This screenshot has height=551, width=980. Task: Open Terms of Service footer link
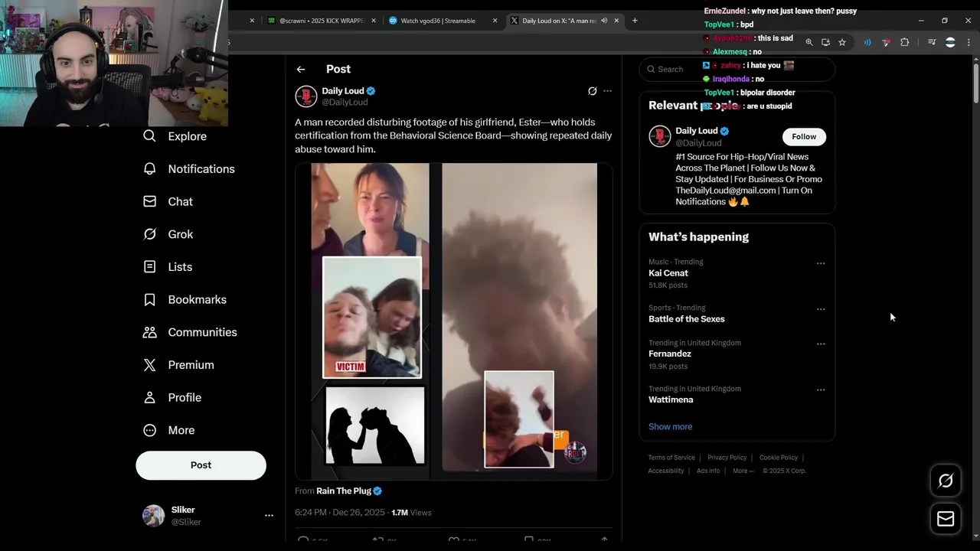coord(671,458)
